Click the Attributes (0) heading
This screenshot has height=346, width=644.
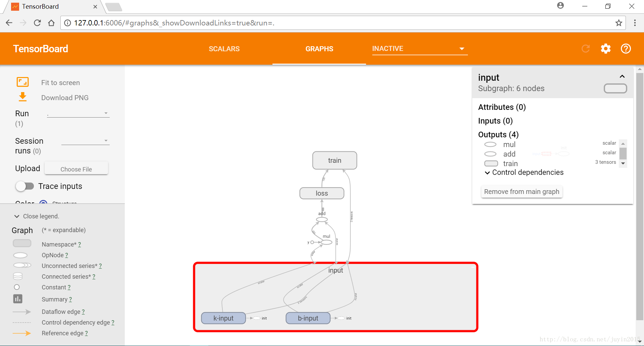pyautogui.click(x=502, y=107)
